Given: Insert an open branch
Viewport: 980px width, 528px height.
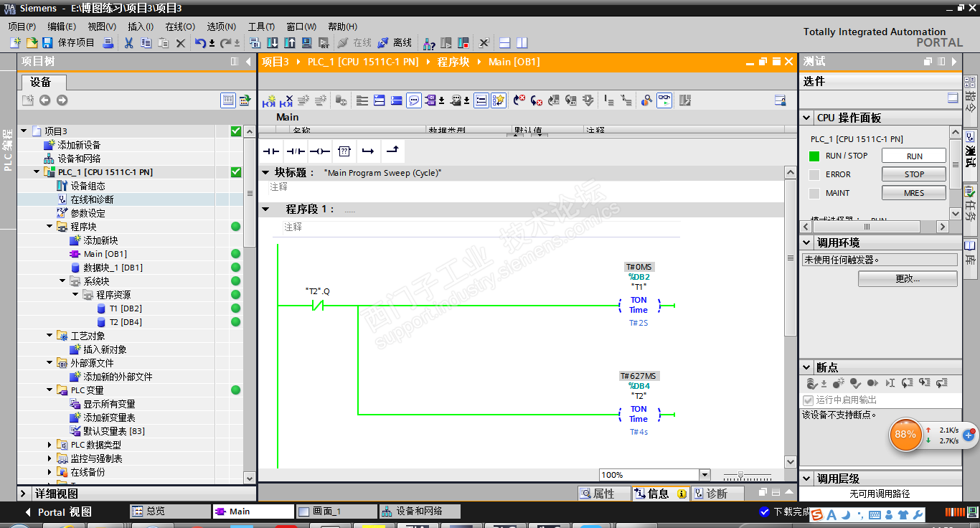Looking at the screenshot, I should (368, 151).
